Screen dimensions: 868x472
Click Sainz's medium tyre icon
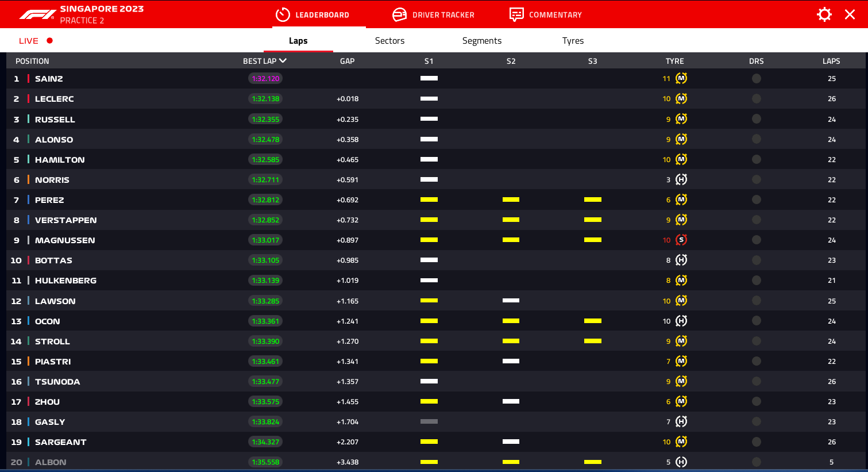click(x=681, y=78)
